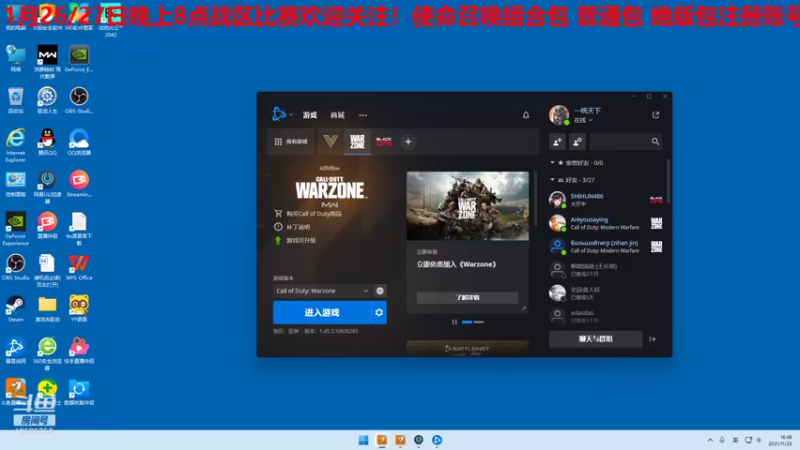Open the patch notes link
The image size is (800, 450).
(292, 227)
